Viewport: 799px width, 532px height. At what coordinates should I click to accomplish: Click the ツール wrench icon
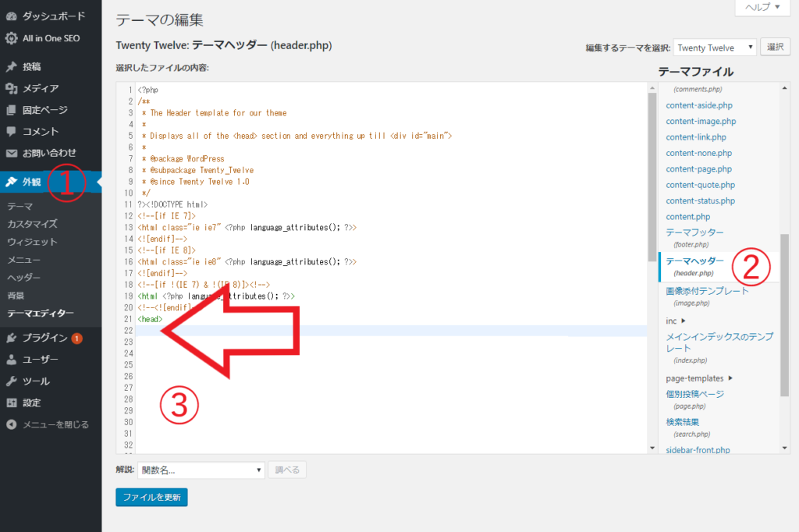[x=11, y=381]
